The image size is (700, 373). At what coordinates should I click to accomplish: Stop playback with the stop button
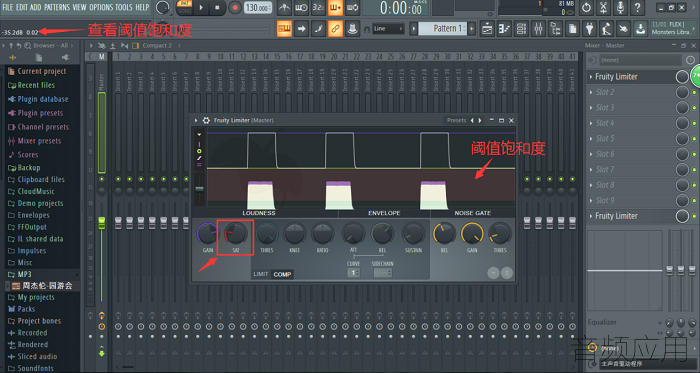click(217, 8)
